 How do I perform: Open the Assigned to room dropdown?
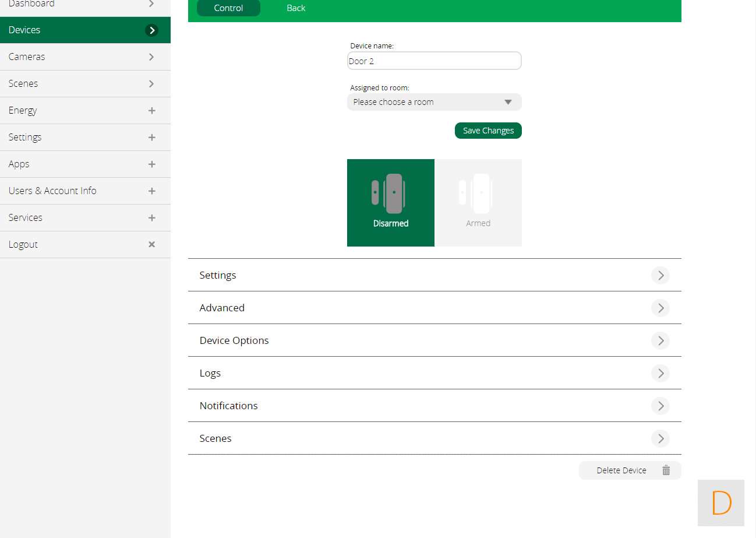[x=434, y=102]
